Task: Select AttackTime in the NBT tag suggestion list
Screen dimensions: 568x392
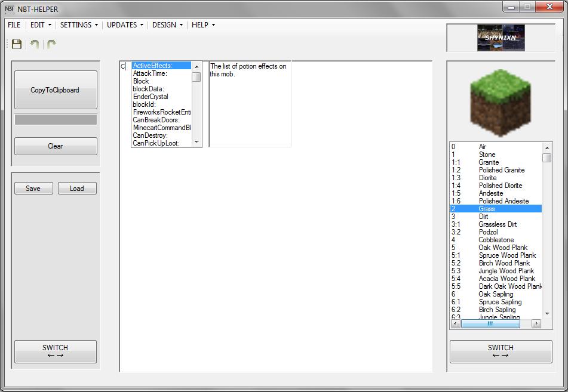Action: coord(149,73)
